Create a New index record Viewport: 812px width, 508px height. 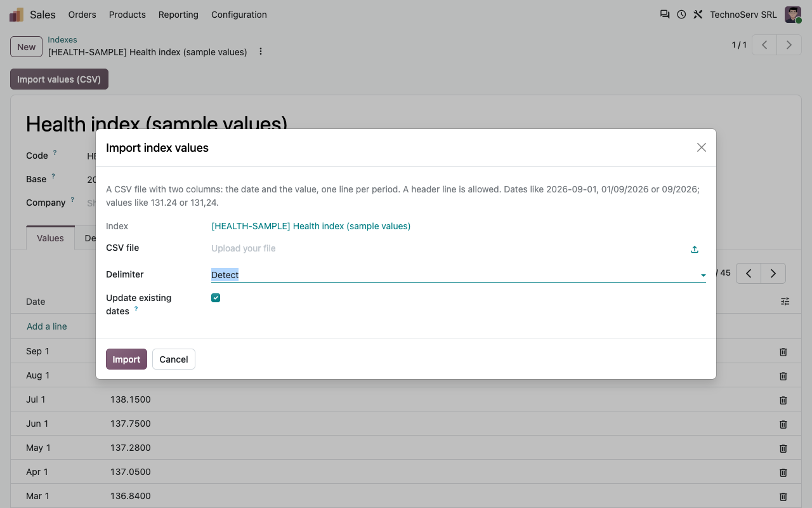[x=27, y=47]
